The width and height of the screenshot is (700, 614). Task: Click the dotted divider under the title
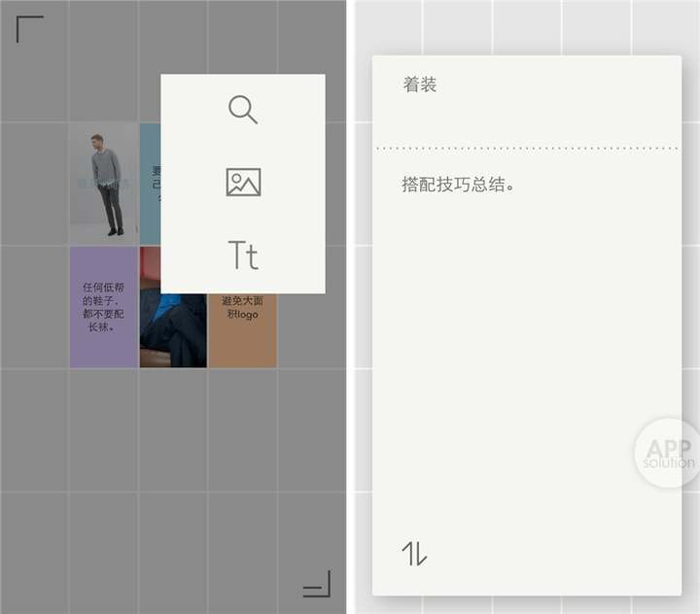pyautogui.click(x=527, y=149)
